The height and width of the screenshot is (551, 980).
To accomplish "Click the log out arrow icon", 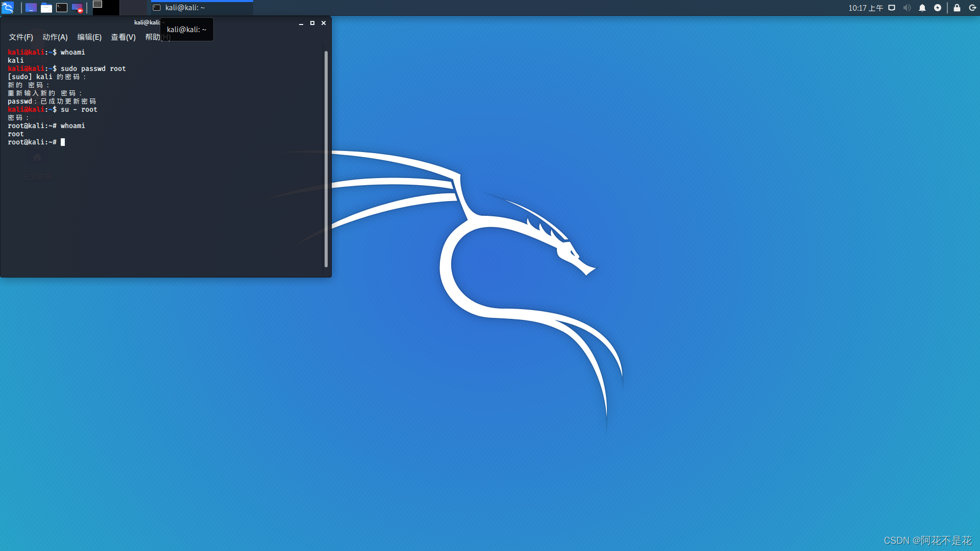I will pyautogui.click(x=972, y=8).
